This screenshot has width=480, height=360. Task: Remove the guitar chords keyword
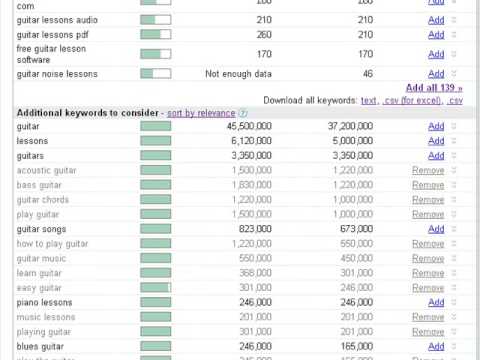point(428,200)
